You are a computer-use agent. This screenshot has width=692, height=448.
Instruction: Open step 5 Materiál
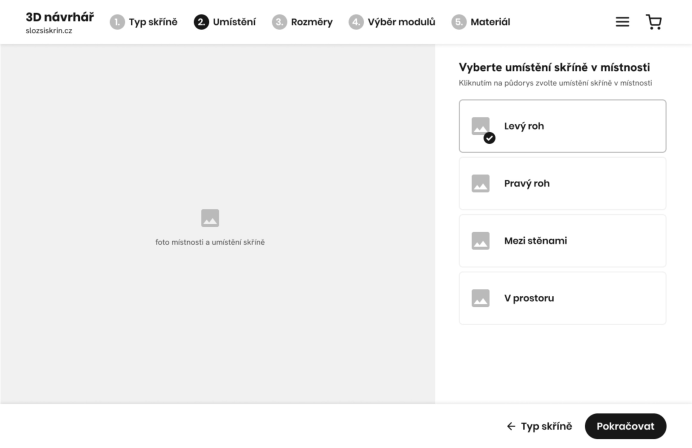(481, 22)
